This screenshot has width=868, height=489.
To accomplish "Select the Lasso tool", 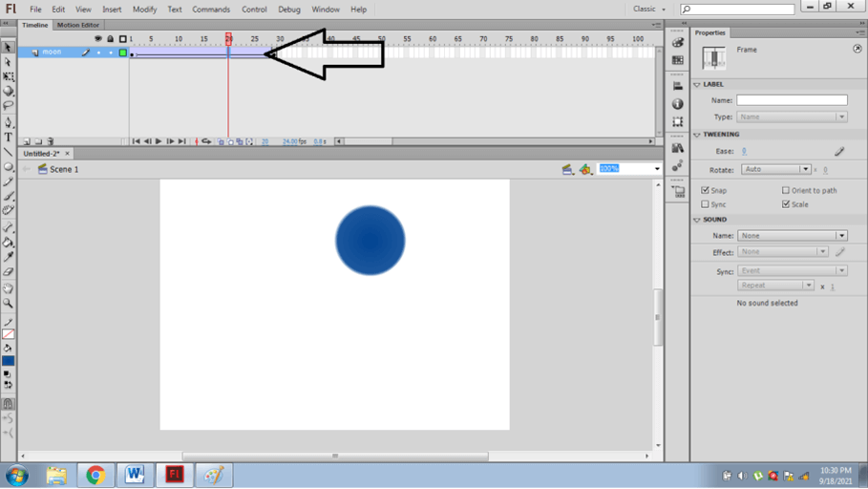I will tap(8, 105).
